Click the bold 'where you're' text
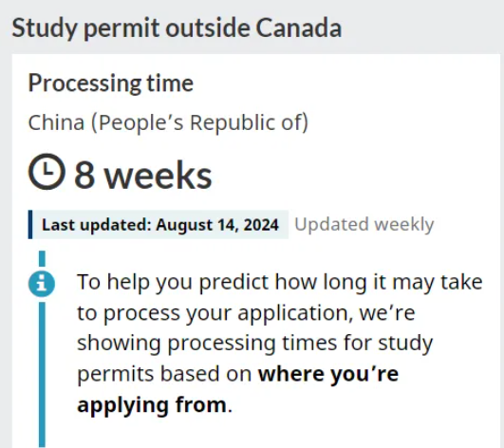The image size is (504, 448). click(328, 374)
